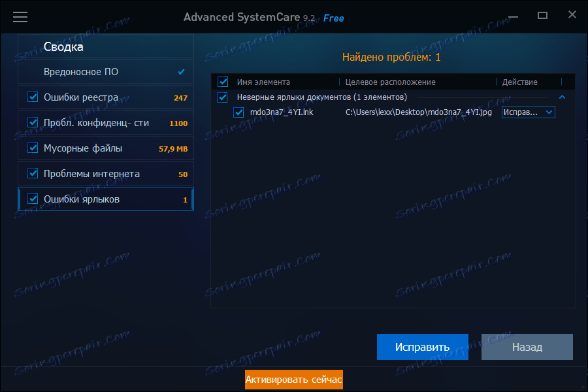Click the 57,9 MB junk files value
This screenshot has width=588, height=392.
pos(173,149)
